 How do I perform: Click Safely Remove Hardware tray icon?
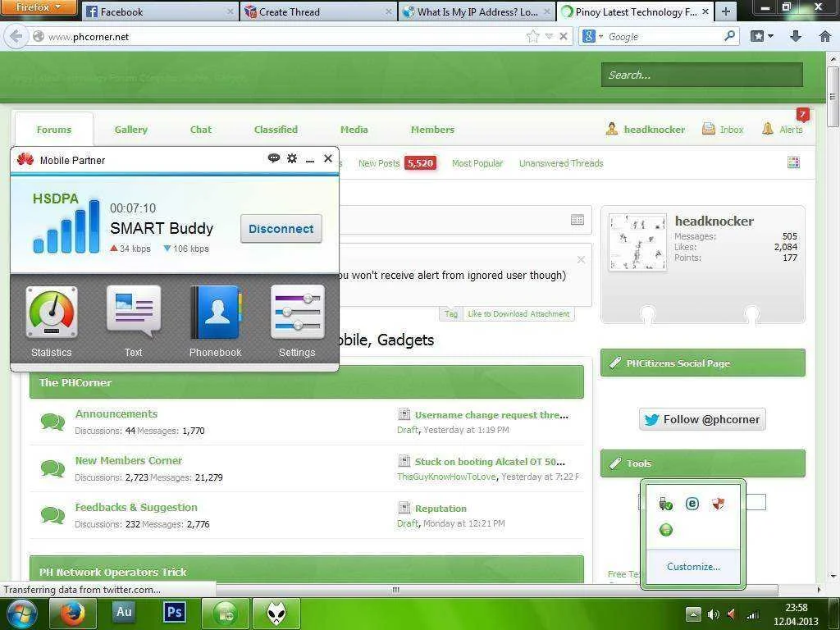[x=665, y=504]
